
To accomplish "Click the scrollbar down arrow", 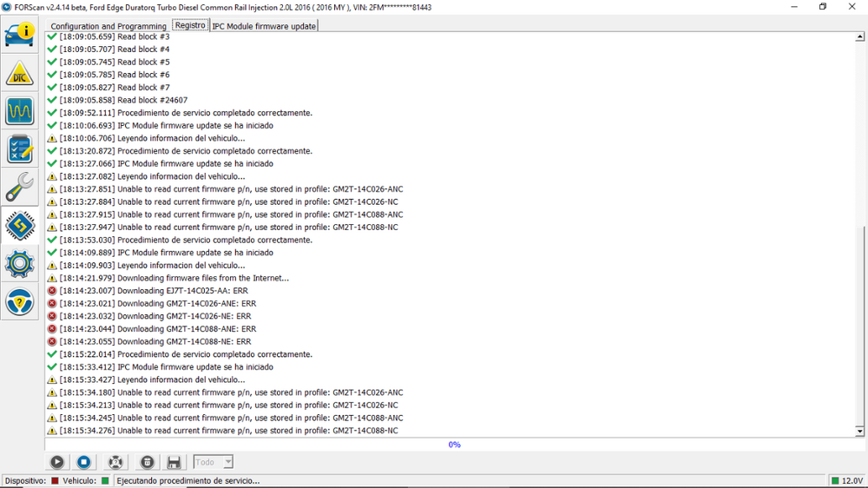I will click(x=859, y=431).
